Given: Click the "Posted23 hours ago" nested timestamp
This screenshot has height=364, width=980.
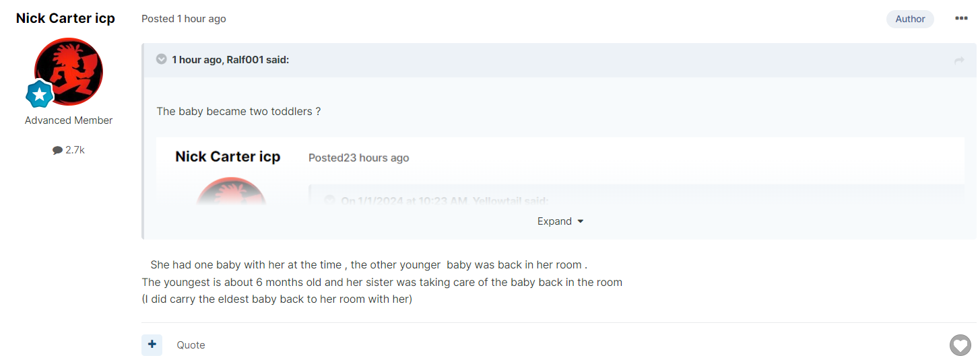Looking at the screenshot, I should click(x=358, y=158).
